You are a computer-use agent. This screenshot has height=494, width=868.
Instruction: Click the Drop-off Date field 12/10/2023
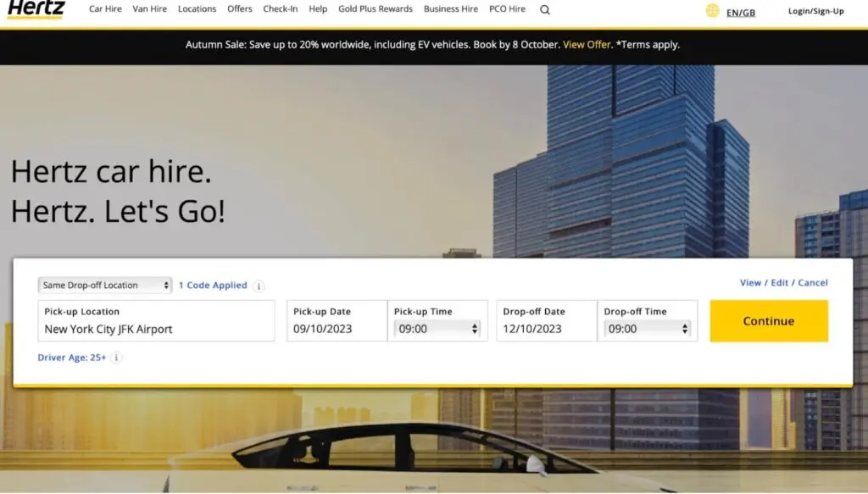tap(547, 321)
